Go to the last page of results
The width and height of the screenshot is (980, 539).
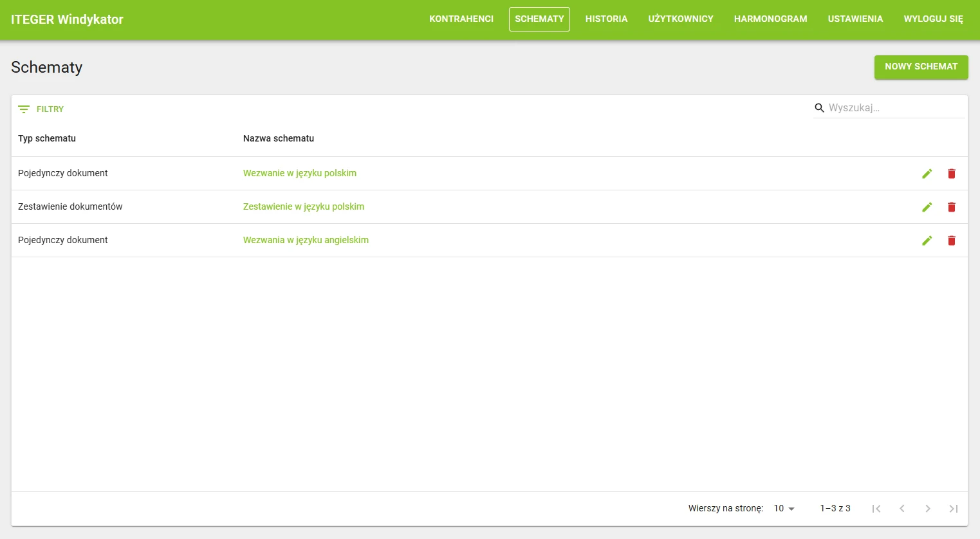(954, 509)
